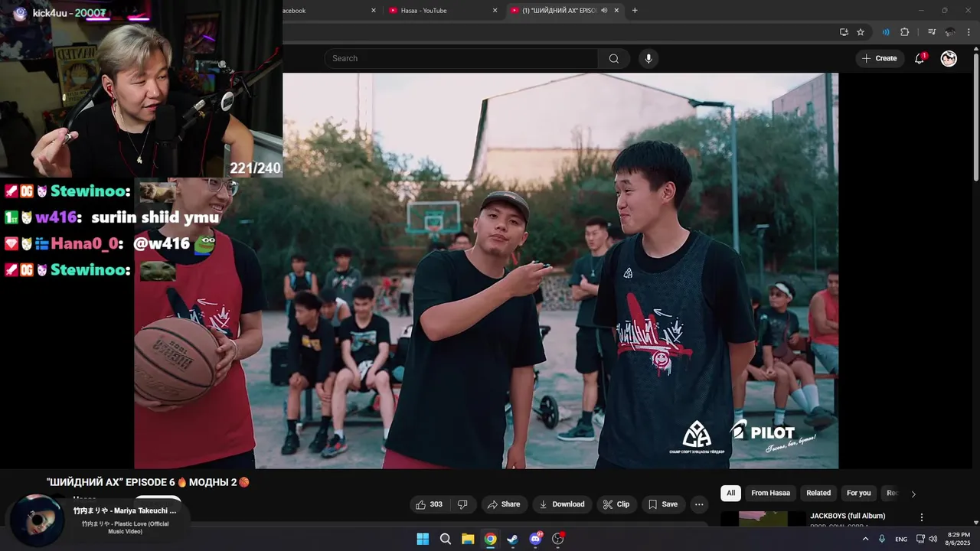The image size is (980, 551).
Task: Open the Chrome extensions puzzle menu
Action: click(905, 32)
